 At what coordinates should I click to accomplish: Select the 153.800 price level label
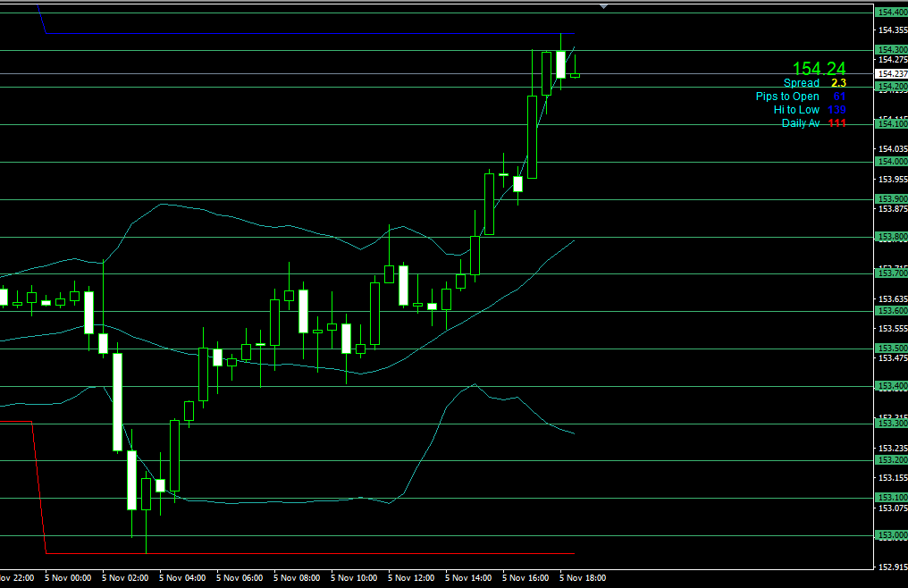(x=891, y=237)
